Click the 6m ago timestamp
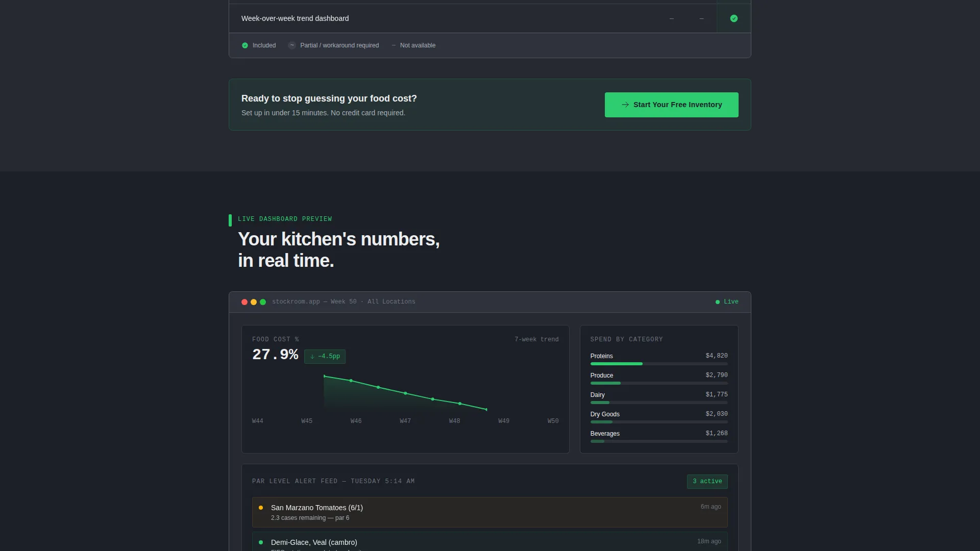 coord(711,507)
